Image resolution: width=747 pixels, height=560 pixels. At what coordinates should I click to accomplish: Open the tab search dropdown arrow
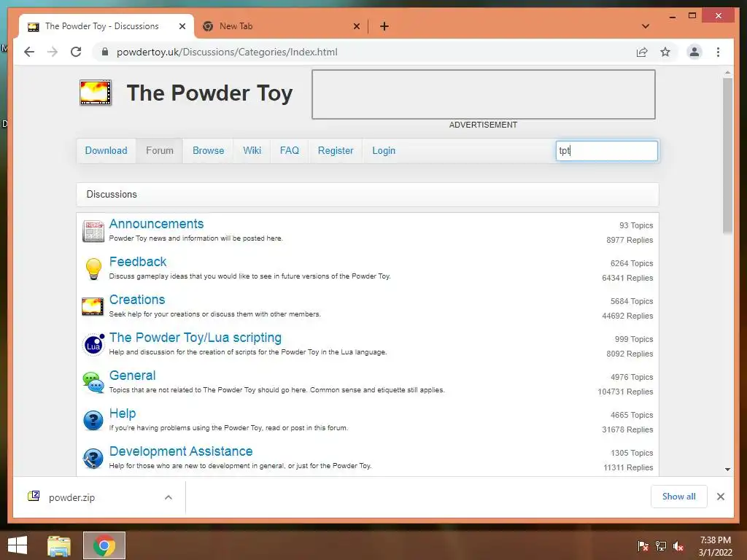645,26
